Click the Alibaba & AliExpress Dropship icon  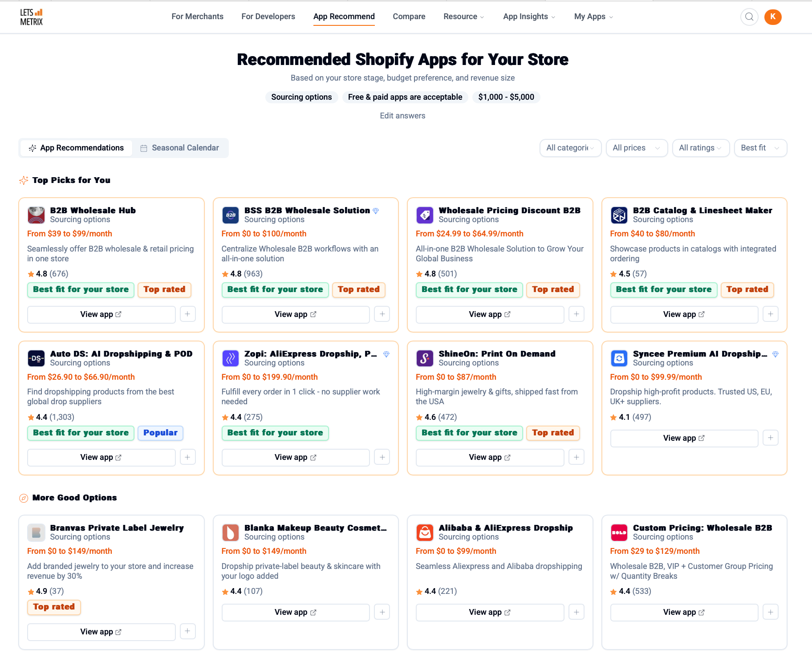tap(425, 532)
